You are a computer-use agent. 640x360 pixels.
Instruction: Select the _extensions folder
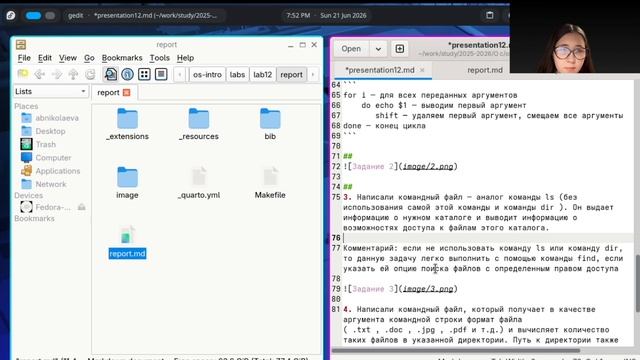point(127,124)
